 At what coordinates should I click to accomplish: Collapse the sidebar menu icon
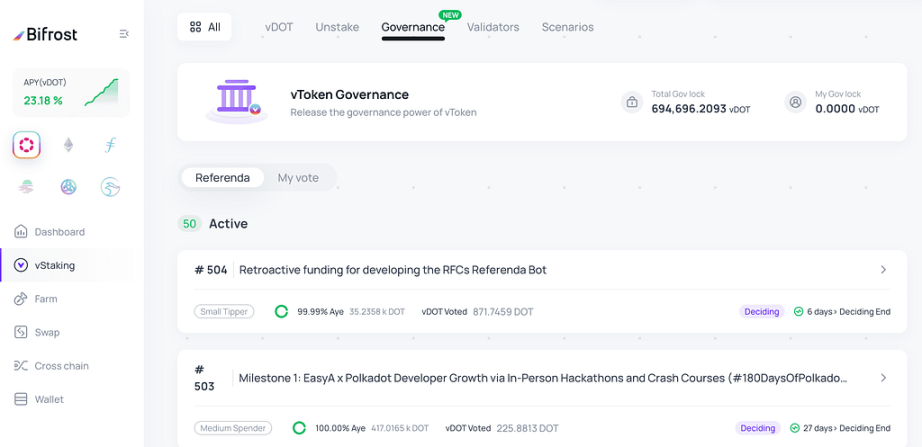tap(123, 34)
